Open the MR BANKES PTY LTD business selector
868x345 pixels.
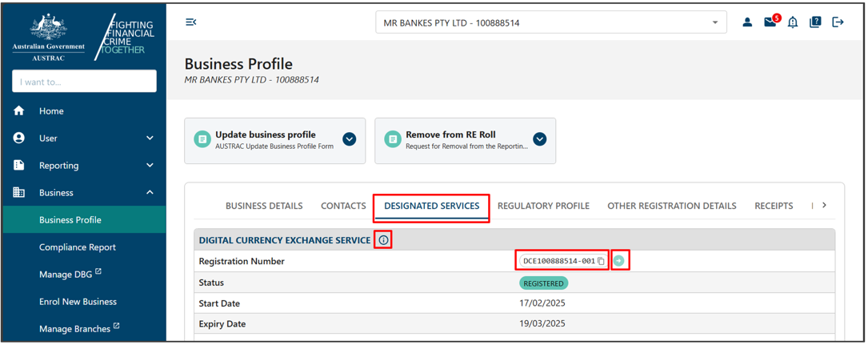click(x=551, y=22)
